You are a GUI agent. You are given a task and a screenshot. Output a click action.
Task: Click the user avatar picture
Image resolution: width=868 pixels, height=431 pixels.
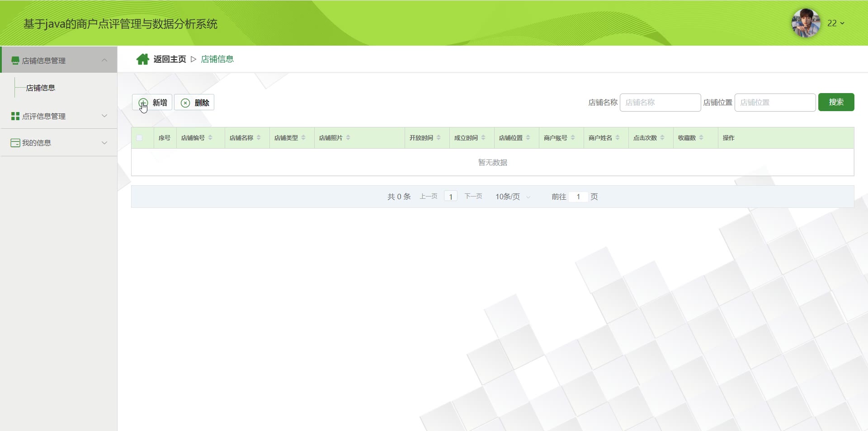click(x=806, y=23)
